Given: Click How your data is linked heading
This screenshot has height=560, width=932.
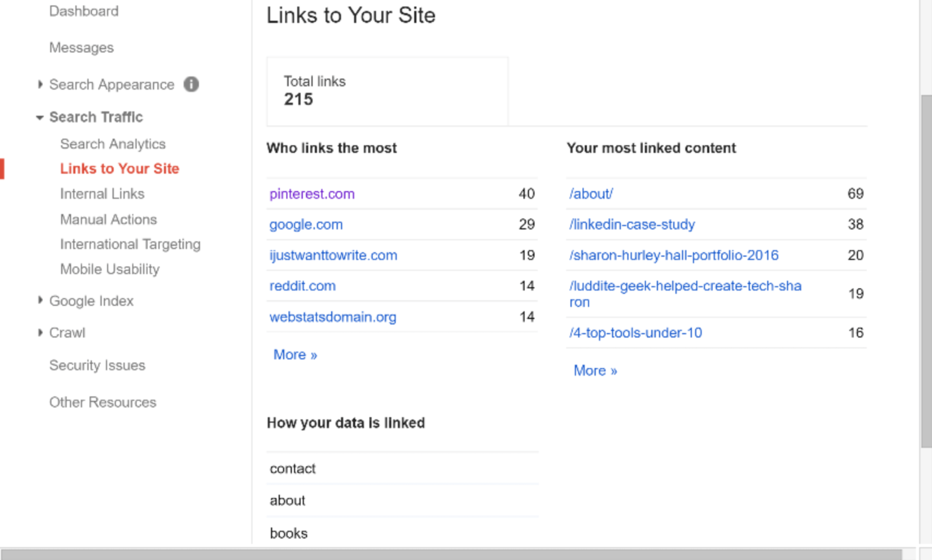Looking at the screenshot, I should tap(346, 423).
